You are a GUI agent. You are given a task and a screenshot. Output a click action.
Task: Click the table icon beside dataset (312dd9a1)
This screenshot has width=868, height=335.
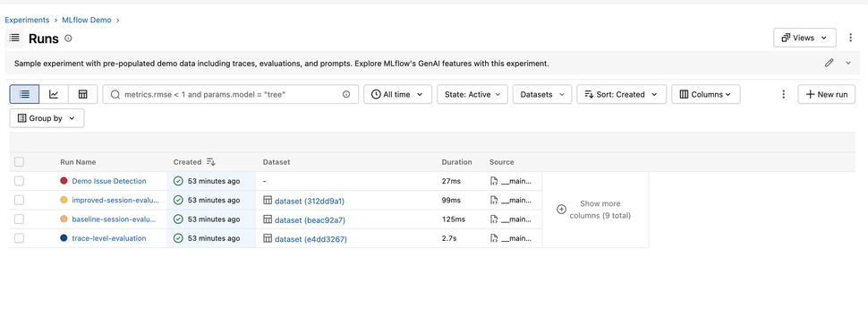[268, 200]
